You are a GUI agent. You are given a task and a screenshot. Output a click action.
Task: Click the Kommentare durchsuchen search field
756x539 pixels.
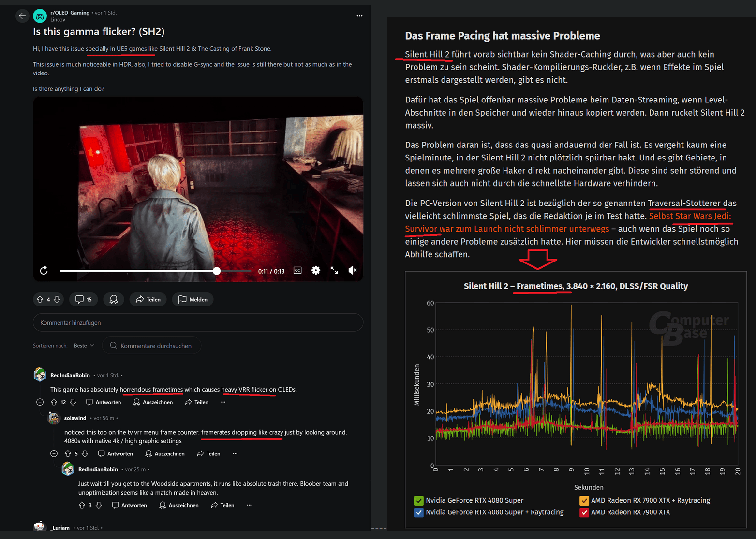(152, 345)
